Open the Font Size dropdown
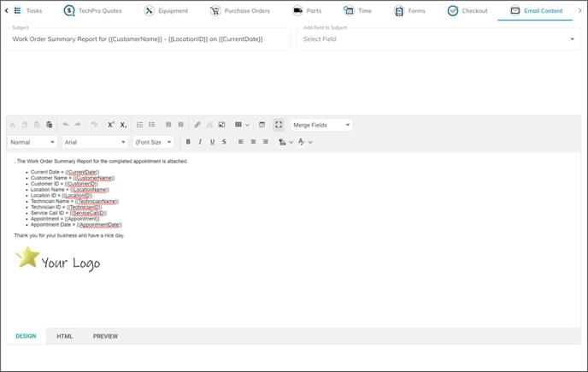 [153, 142]
